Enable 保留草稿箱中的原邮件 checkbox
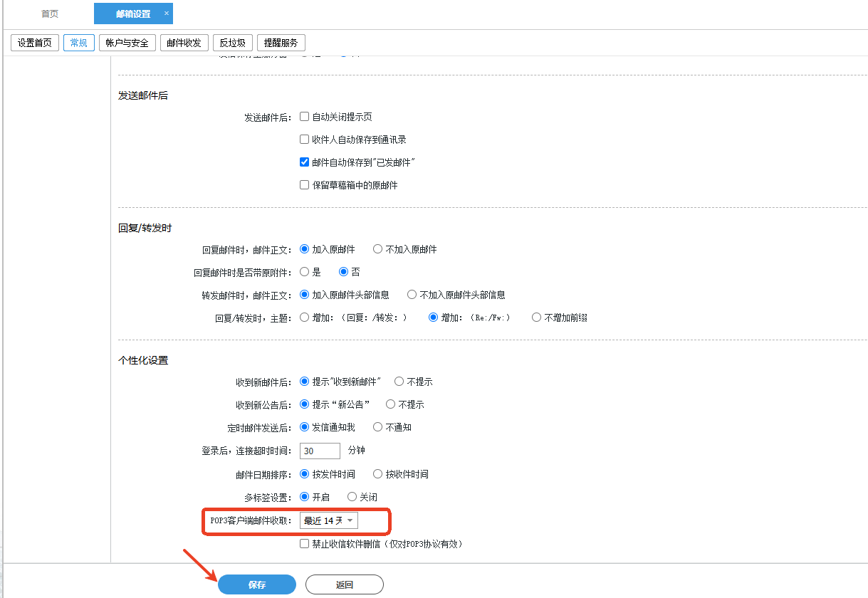Image resolution: width=868 pixels, height=598 pixels. pyautogui.click(x=305, y=185)
